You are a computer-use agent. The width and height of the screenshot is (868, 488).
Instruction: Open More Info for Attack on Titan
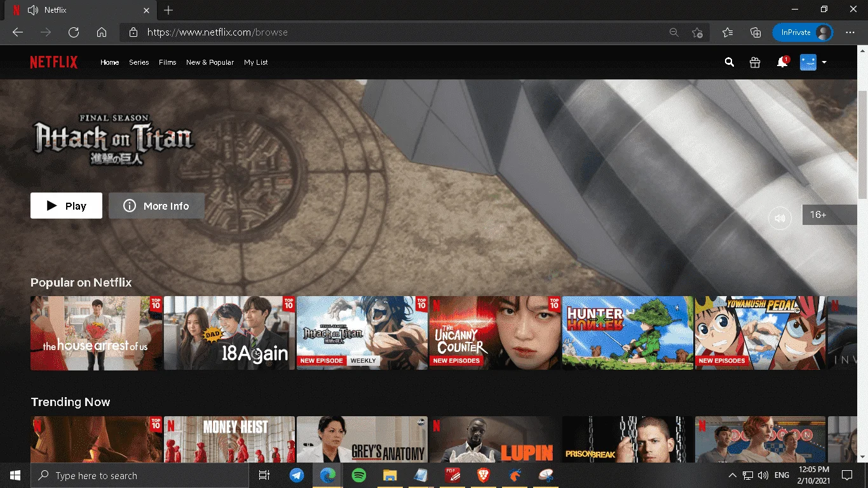coord(156,206)
